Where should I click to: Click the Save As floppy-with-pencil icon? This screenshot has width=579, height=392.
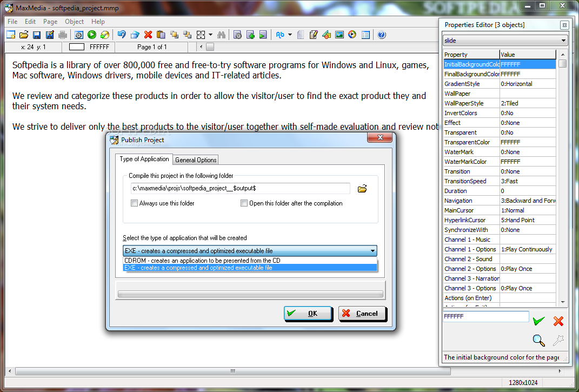click(50, 35)
